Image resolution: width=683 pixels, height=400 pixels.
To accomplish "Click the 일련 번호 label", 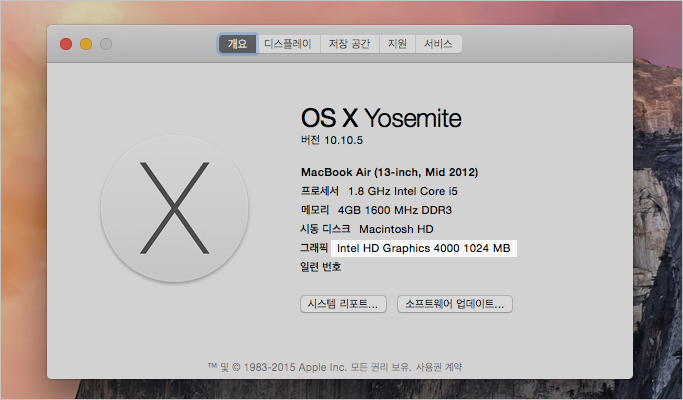I will pyautogui.click(x=321, y=267).
